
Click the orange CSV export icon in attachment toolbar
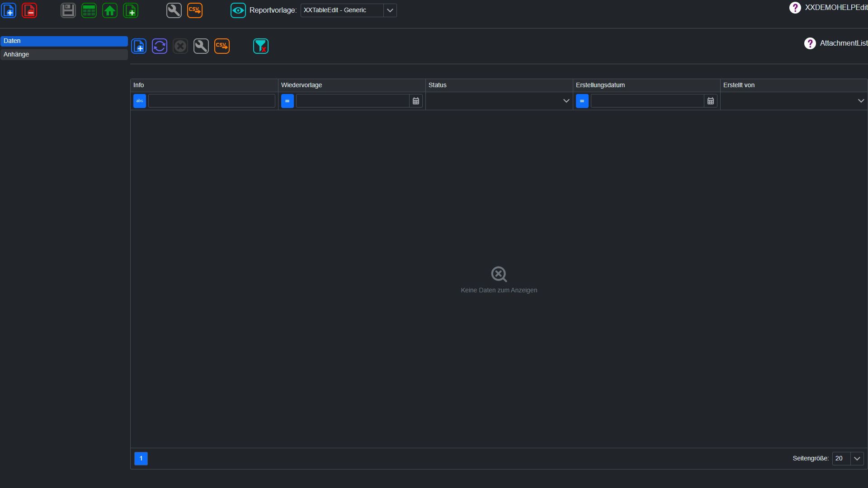click(222, 46)
